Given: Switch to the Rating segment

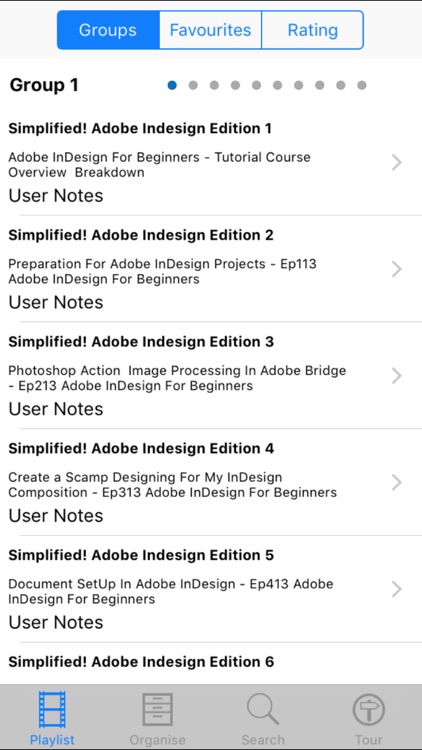Looking at the screenshot, I should click(312, 30).
